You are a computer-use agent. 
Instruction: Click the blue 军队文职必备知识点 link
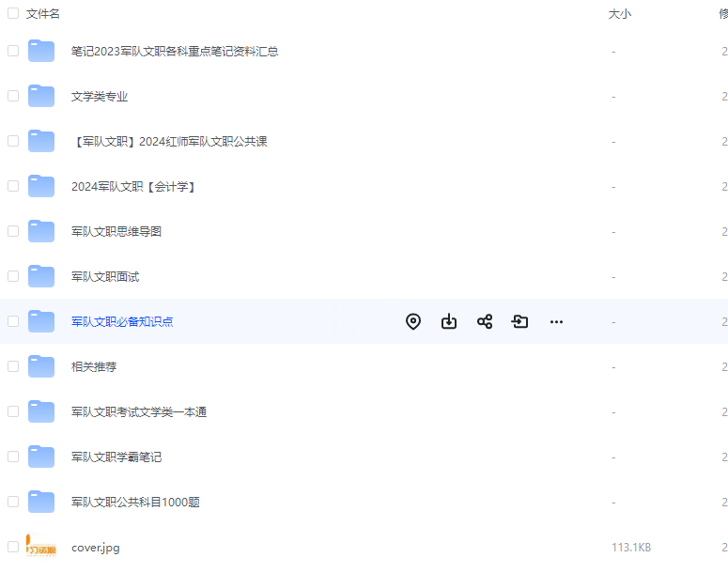pos(122,321)
